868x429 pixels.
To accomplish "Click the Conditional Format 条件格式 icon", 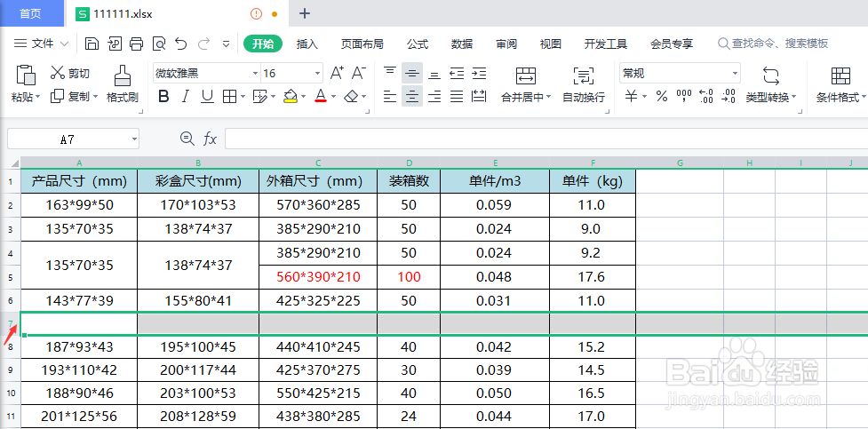I will (840, 75).
